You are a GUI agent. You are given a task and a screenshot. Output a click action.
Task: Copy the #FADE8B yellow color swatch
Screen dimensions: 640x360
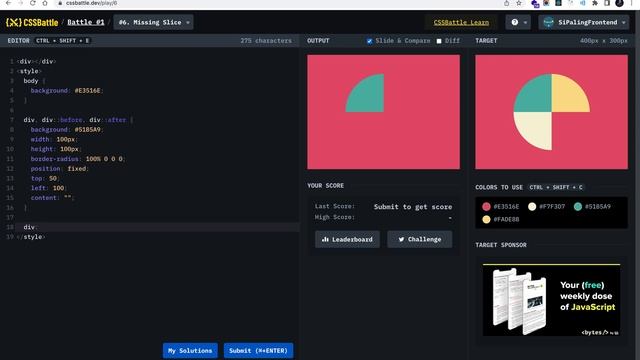[x=486, y=220]
